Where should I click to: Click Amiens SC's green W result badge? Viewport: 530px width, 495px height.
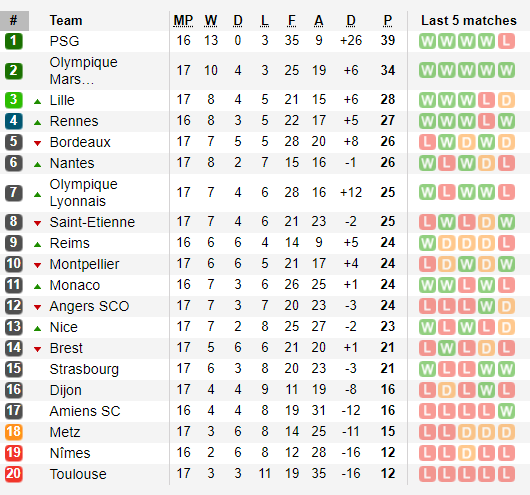coord(506,411)
